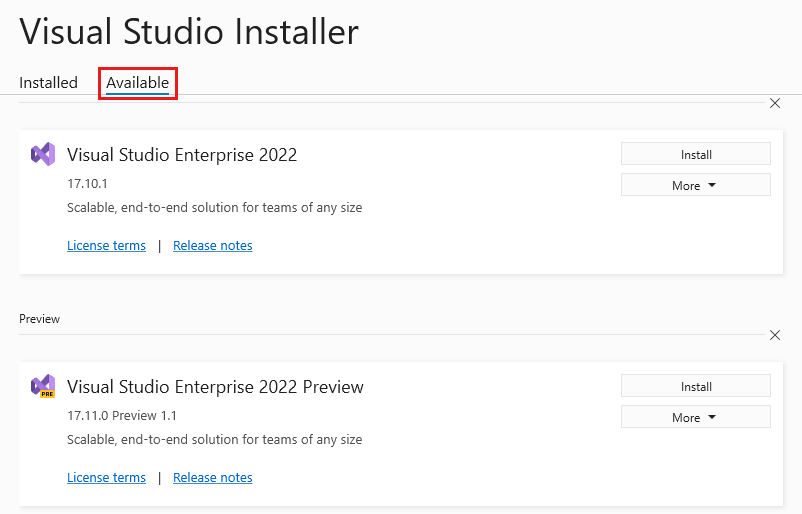
Task: Open License terms for Enterprise 2022 Preview
Action: (x=106, y=478)
